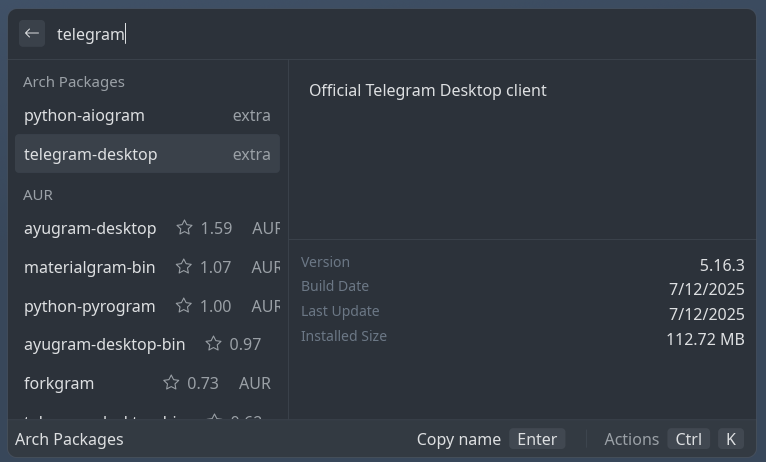
Task: Click the Arch Packages label in bottom bar
Action: (69, 439)
